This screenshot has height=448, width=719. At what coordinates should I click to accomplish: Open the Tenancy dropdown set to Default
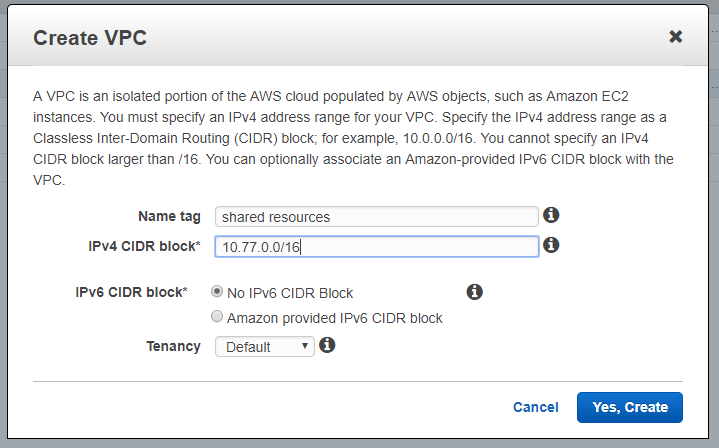point(265,347)
